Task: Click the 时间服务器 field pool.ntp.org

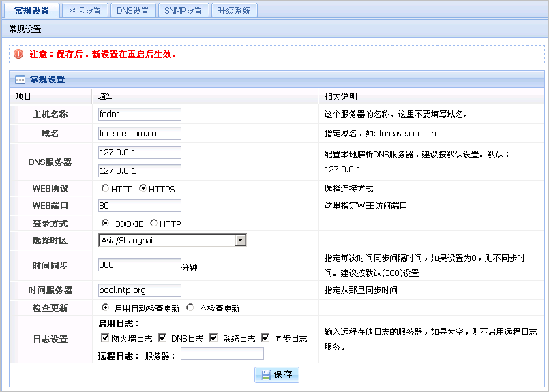Action: pos(140,290)
